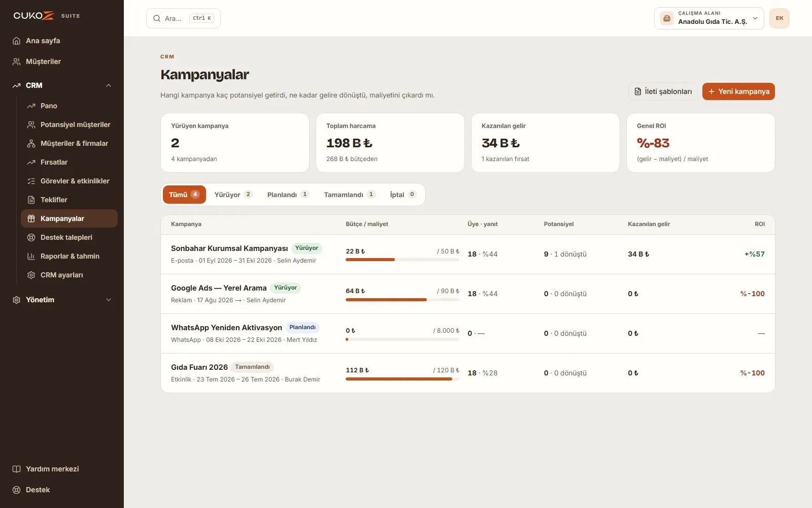Switch to the Tamamlandı tab

coord(349,195)
